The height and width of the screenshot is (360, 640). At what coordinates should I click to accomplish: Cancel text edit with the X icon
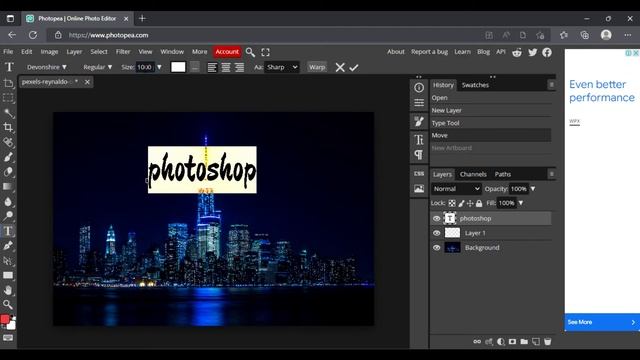point(340,67)
